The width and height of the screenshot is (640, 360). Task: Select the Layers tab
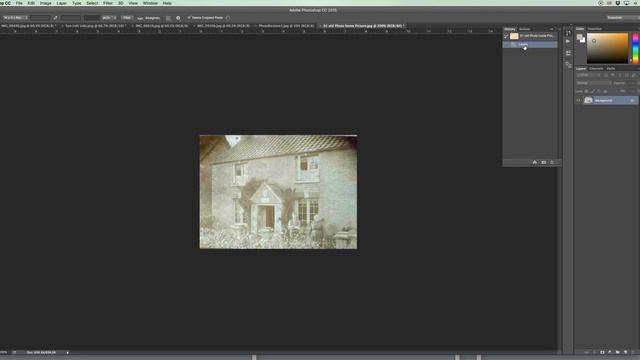click(581, 69)
